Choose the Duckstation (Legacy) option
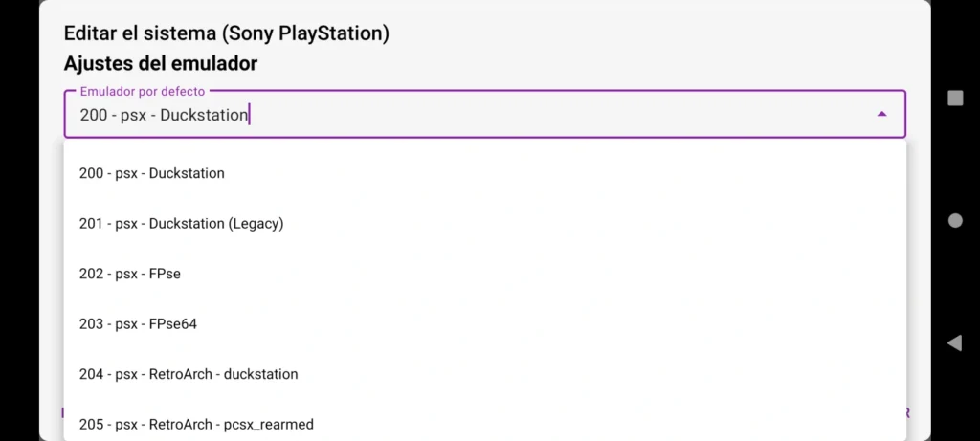Screen dimensions: 980x441 coord(182,224)
